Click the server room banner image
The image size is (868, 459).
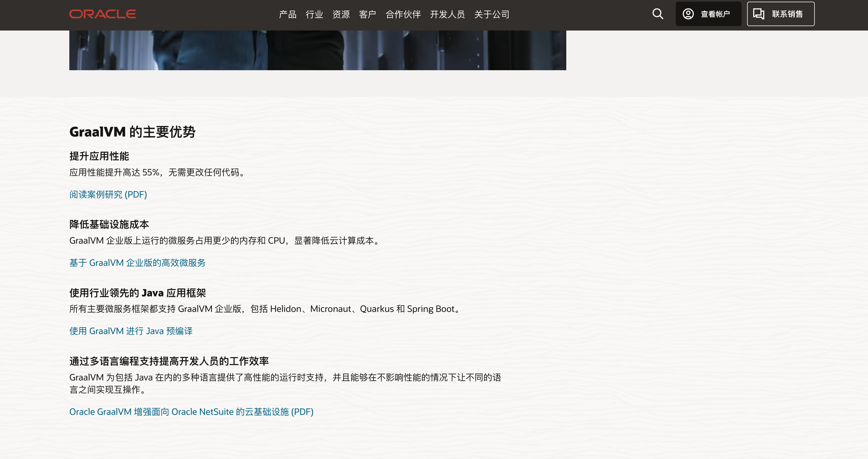pyautogui.click(x=318, y=50)
